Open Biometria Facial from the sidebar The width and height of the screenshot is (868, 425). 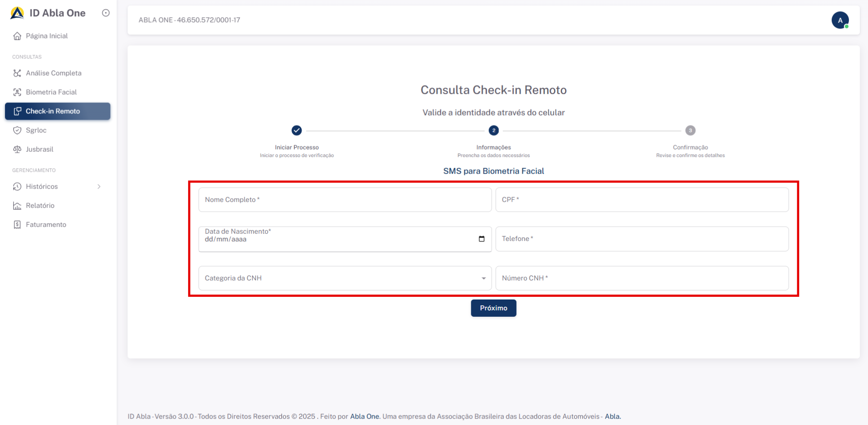coord(17,92)
